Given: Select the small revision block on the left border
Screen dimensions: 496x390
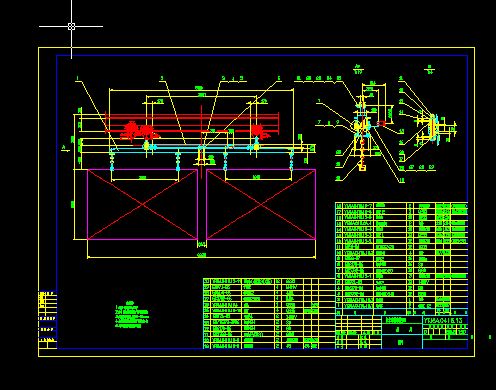Looking at the screenshot, I should coord(47,319).
